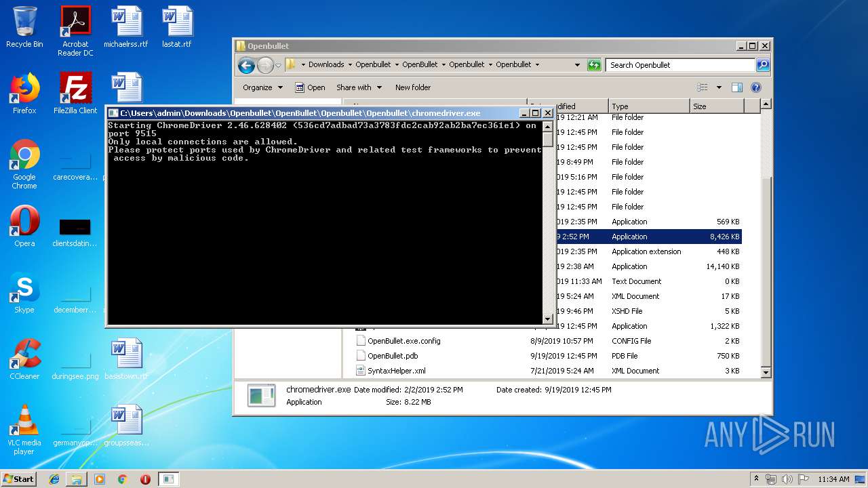Click the search magnifier icon in Explorer

click(763, 65)
